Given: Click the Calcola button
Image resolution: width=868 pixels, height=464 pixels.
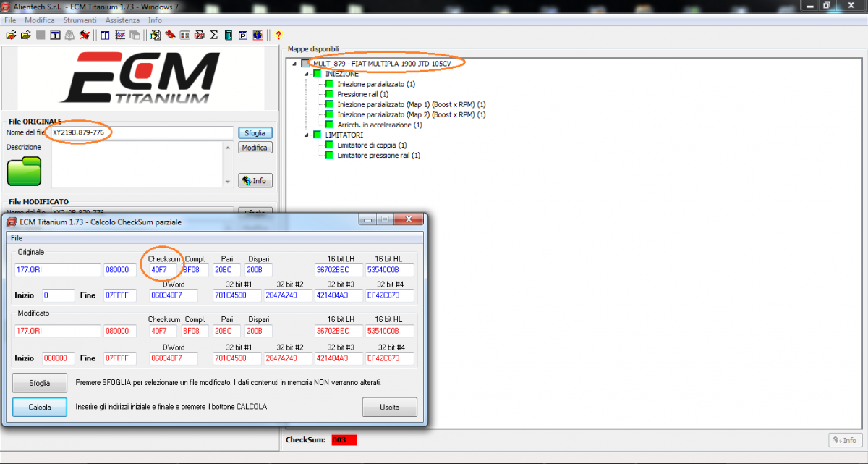Looking at the screenshot, I should click(x=40, y=407).
